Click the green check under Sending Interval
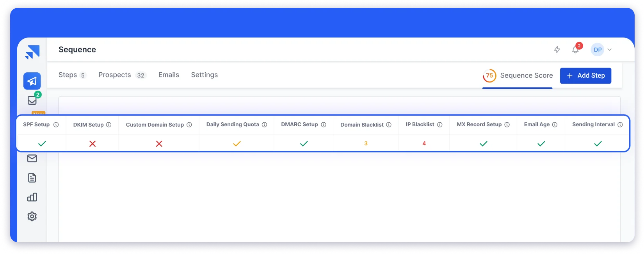 pyautogui.click(x=598, y=144)
